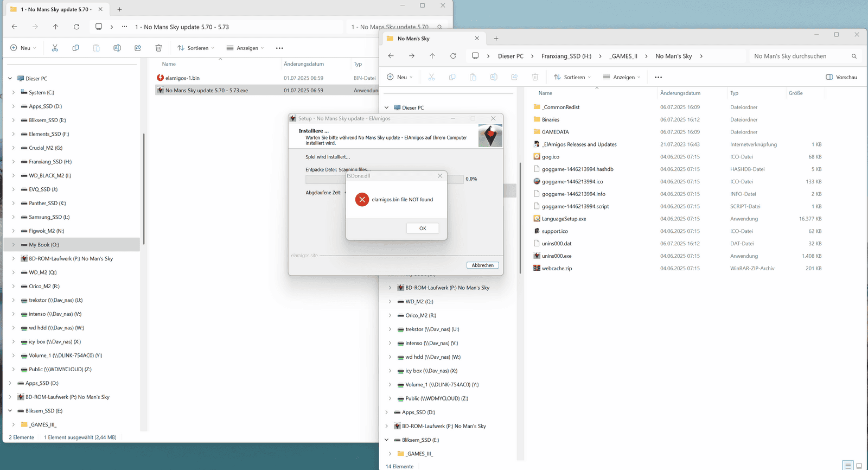Go up one level in No Man's Sky window
Viewport: 868px width, 470px height.
[432, 56]
